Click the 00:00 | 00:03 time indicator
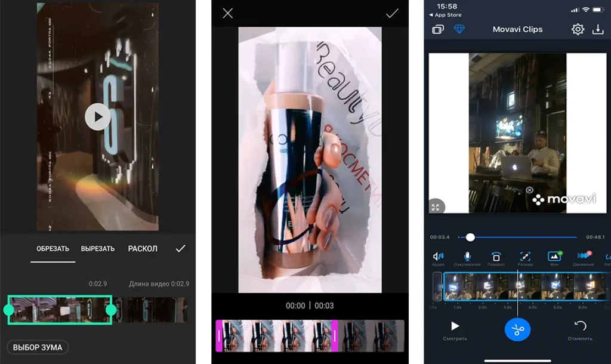This screenshot has height=364, width=611. [310, 306]
